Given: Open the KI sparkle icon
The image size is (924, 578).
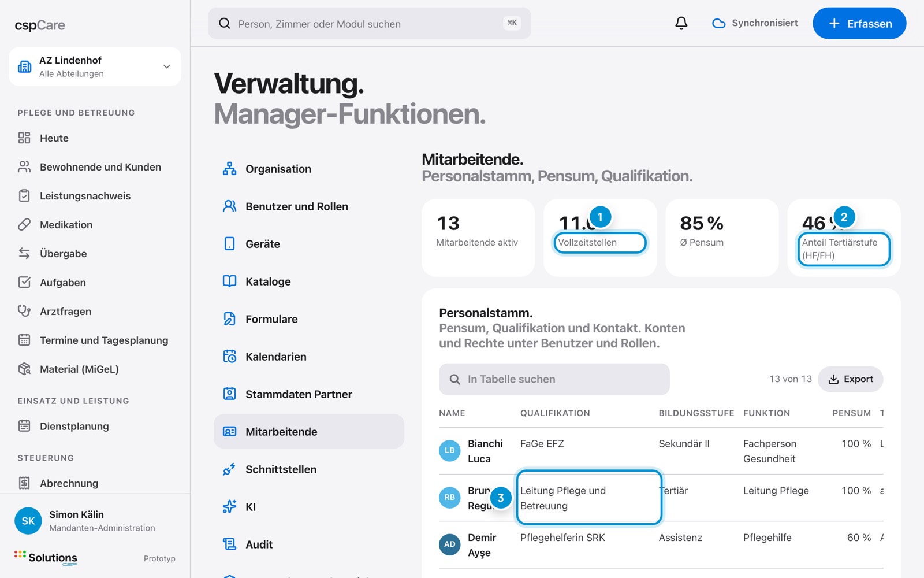Looking at the screenshot, I should (229, 507).
